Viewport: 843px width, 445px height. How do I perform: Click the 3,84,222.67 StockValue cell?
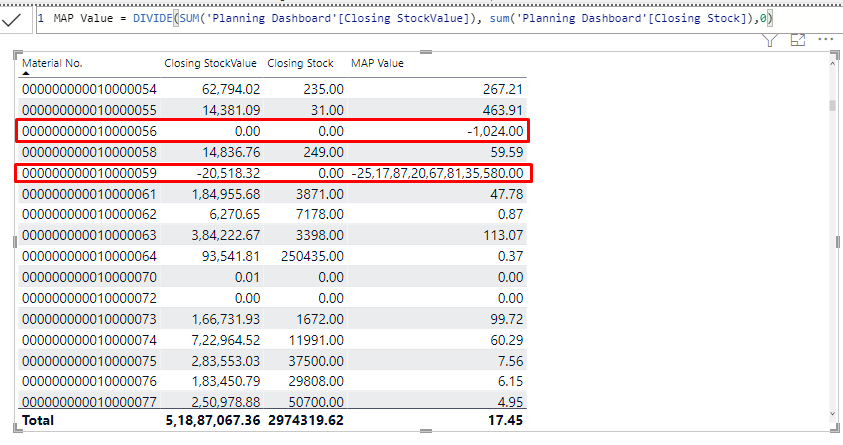(x=226, y=235)
